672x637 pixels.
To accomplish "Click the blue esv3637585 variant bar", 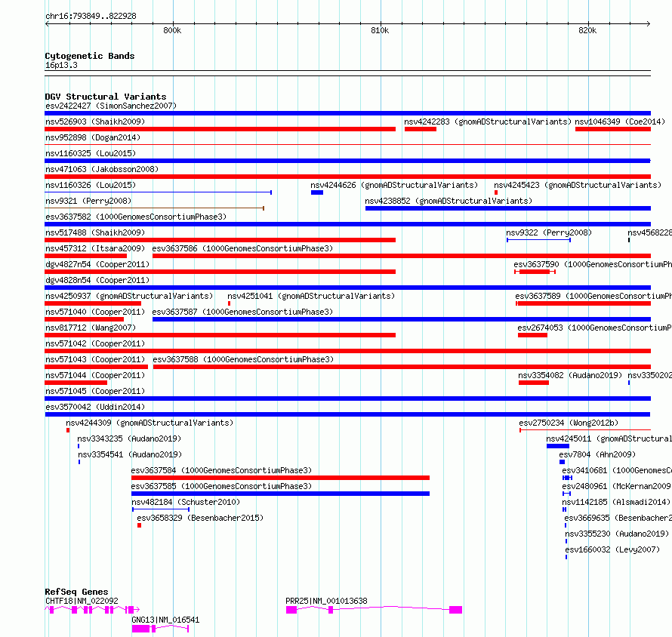I will pos(280,494).
